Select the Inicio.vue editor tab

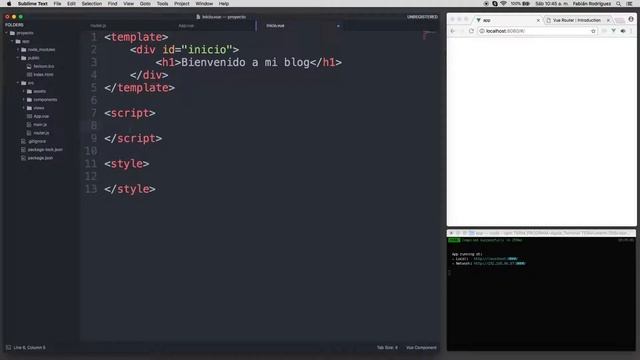click(275, 26)
